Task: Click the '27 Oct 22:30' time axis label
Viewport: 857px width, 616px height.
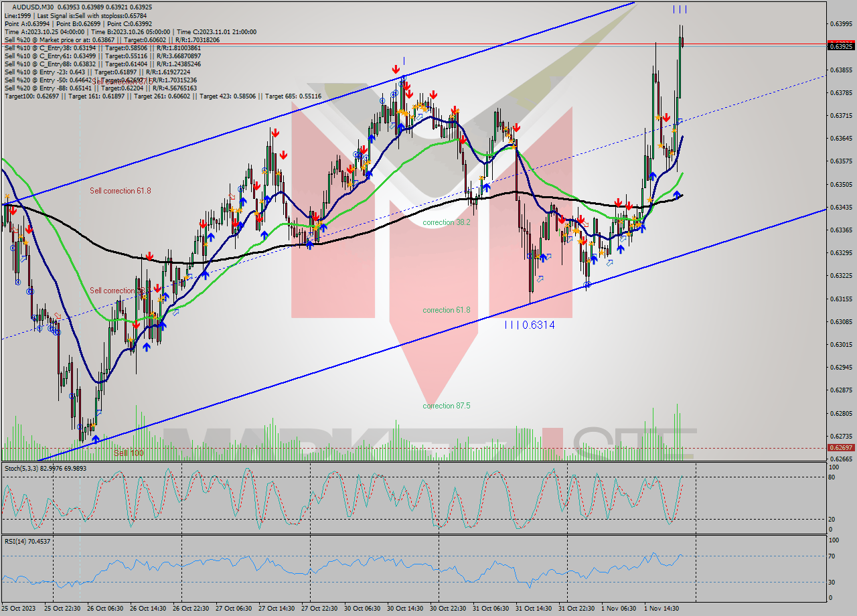Action: 319,608
